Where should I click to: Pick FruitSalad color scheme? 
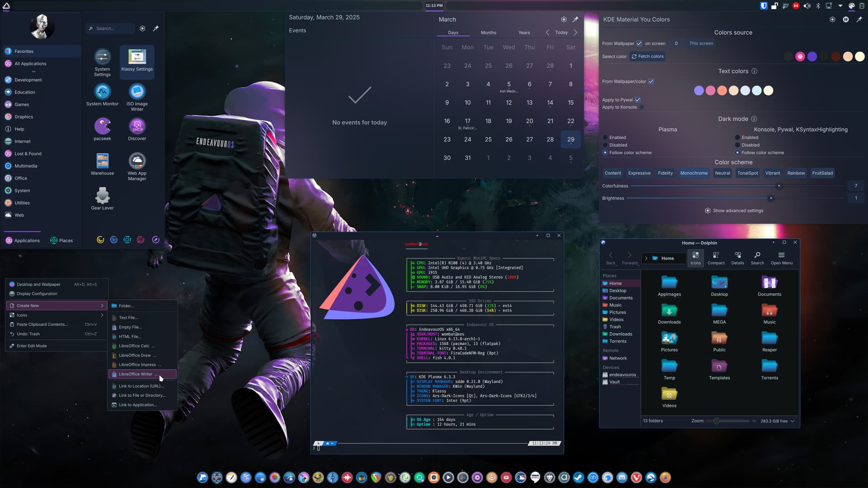coord(822,173)
